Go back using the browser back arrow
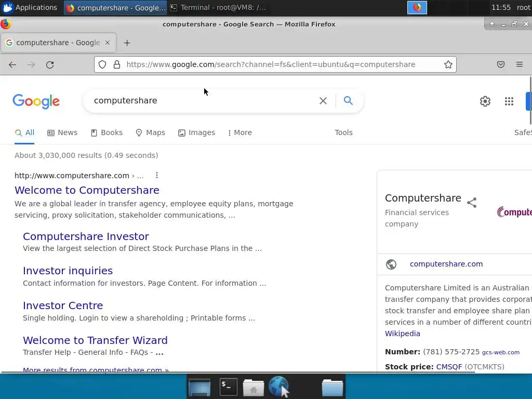Screen dimensions: 532x399 pyautogui.click(x=12, y=65)
